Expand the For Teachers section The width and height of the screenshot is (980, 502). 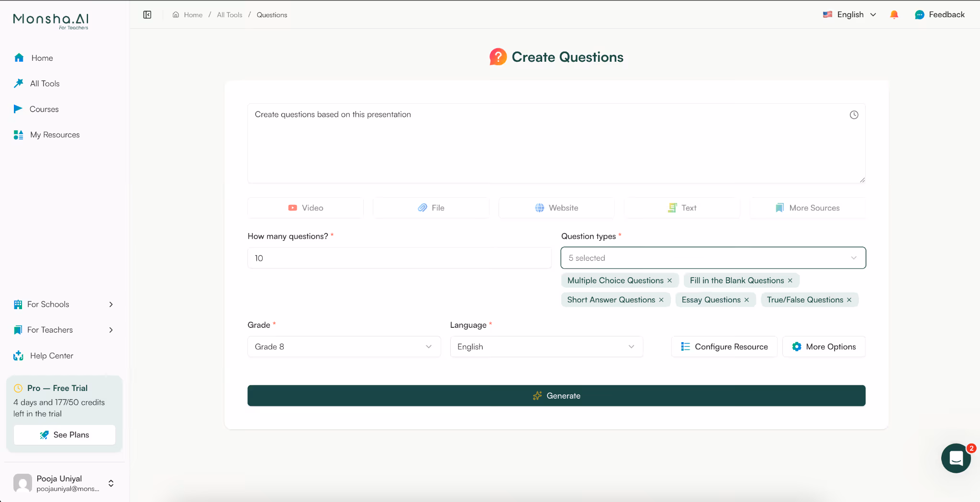(x=111, y=330)
